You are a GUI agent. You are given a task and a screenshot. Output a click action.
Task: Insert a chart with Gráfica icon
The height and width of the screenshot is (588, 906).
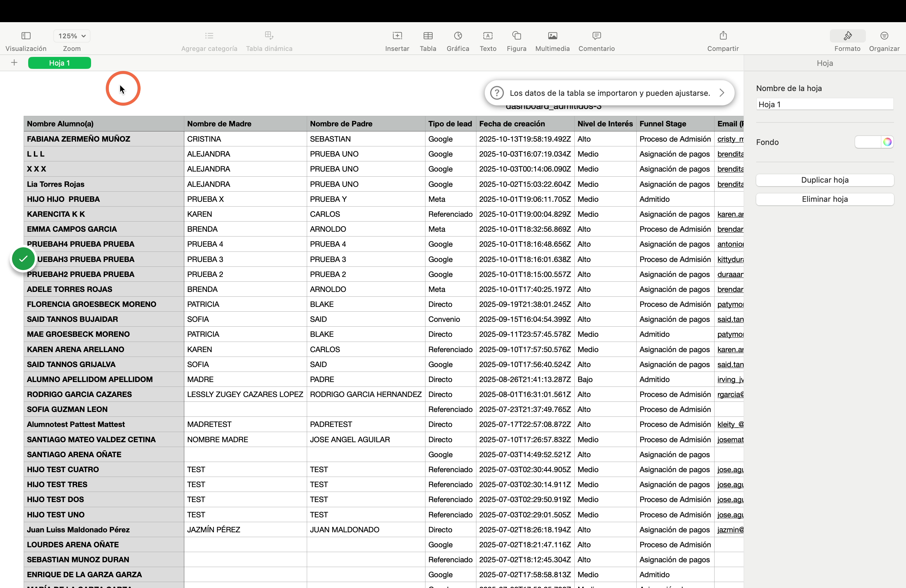tap(458, 36)
